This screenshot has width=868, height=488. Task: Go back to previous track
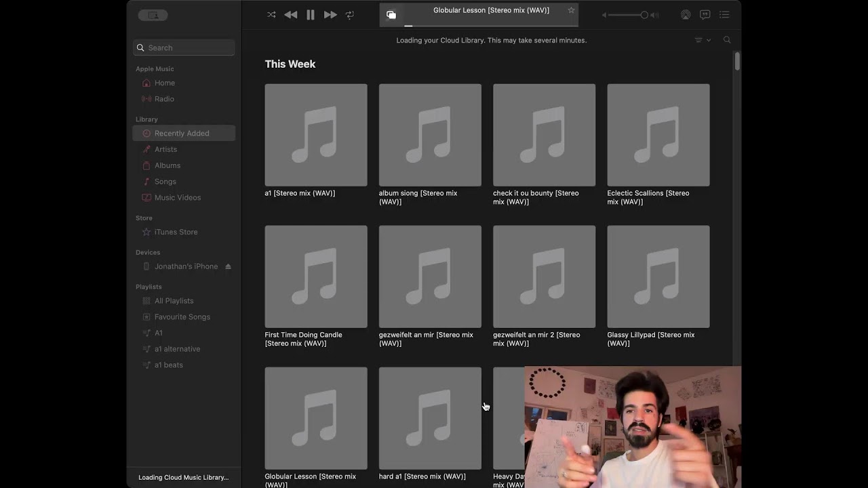[x=291, y=15]
